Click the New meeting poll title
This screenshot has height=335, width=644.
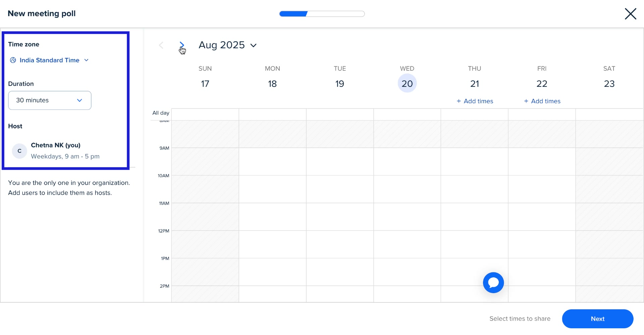(x=41, y=13)
